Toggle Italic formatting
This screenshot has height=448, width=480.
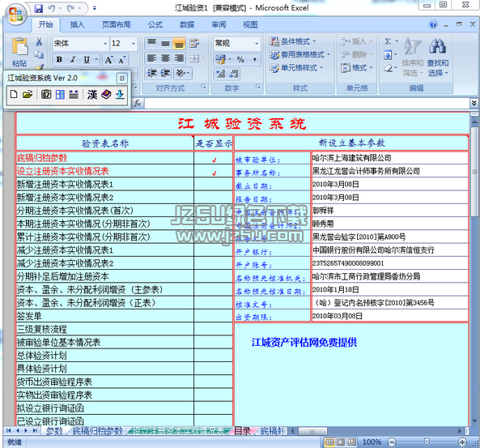pyautogui.click(x=73, y=59)
